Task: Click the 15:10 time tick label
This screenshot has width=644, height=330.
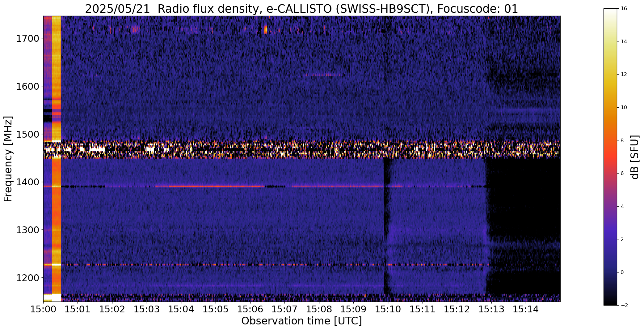Action: coord(388,309)
